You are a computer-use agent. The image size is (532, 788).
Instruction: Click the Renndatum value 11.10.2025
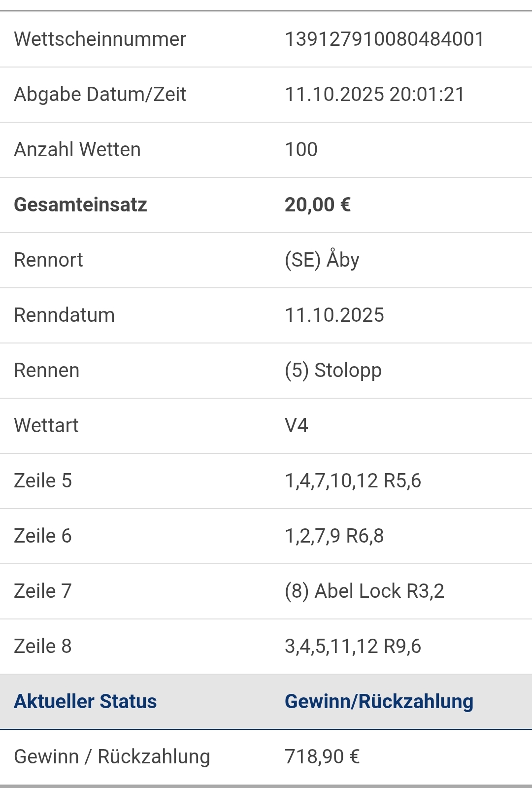point(334,315)
